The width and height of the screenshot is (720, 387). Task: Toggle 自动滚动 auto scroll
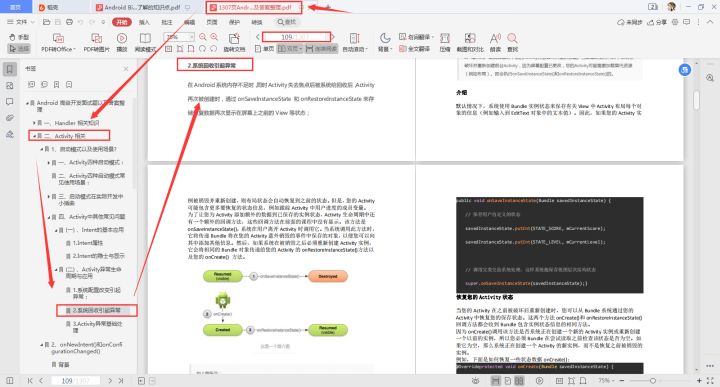[355, 42]
